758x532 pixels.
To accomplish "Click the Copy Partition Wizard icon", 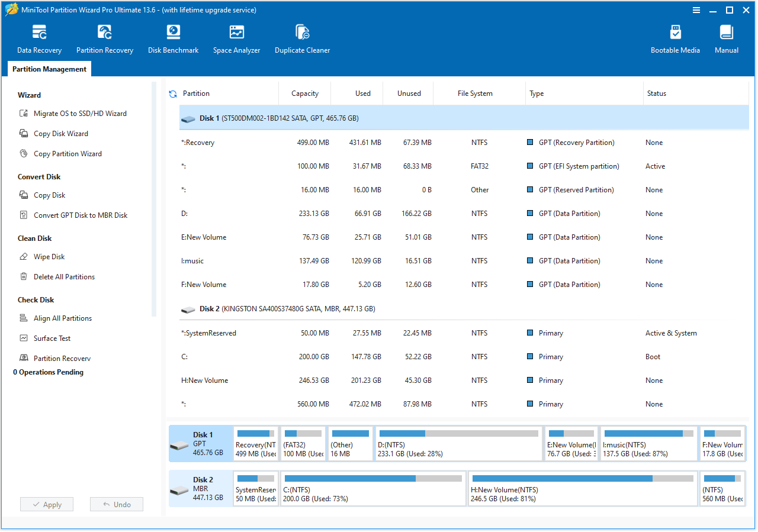I will point(24,154).
